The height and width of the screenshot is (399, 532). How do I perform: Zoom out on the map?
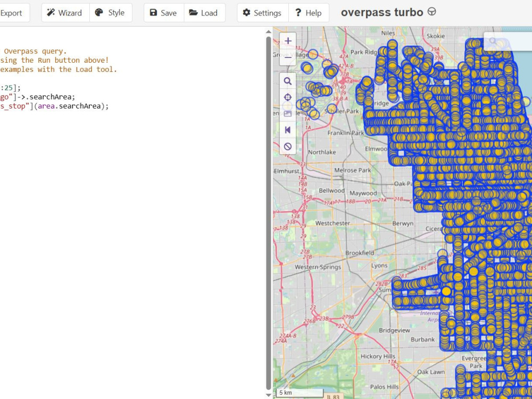pyautogui.click(x=288, y=57)
